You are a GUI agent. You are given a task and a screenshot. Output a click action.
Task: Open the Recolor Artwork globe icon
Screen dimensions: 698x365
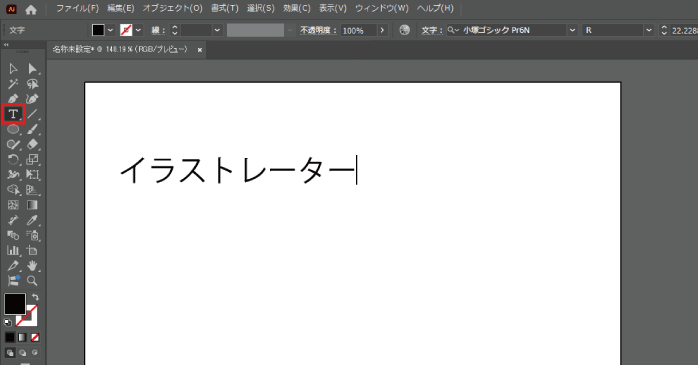[x=405, y=30]
